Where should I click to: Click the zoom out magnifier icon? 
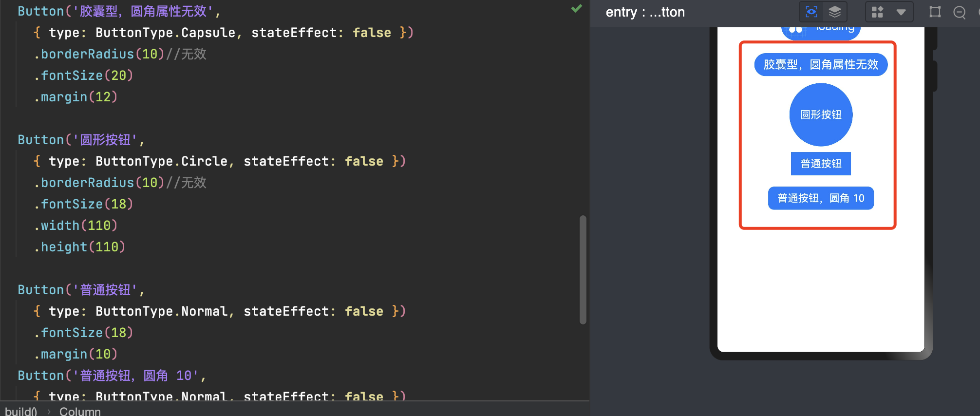click(x=960, y=12)
